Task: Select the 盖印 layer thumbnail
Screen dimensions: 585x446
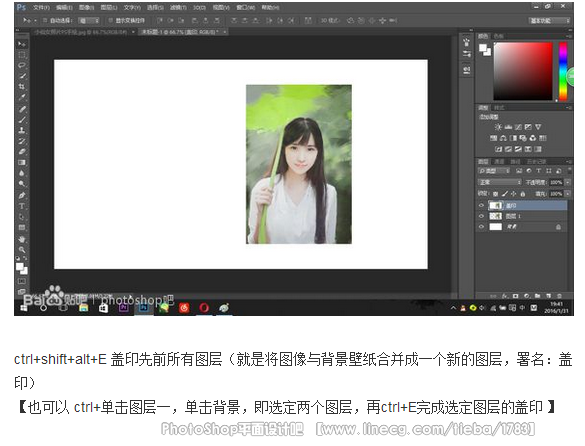Action: 495,205
